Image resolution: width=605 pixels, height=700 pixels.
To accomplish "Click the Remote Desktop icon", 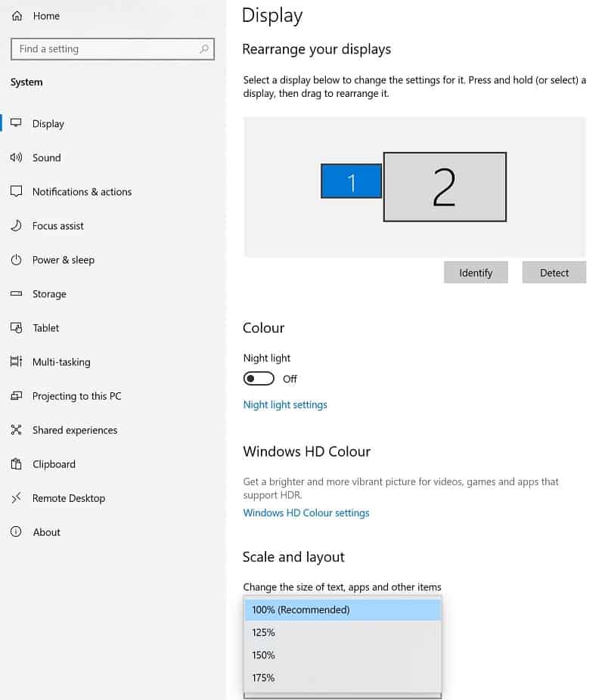I will point(16,497).
